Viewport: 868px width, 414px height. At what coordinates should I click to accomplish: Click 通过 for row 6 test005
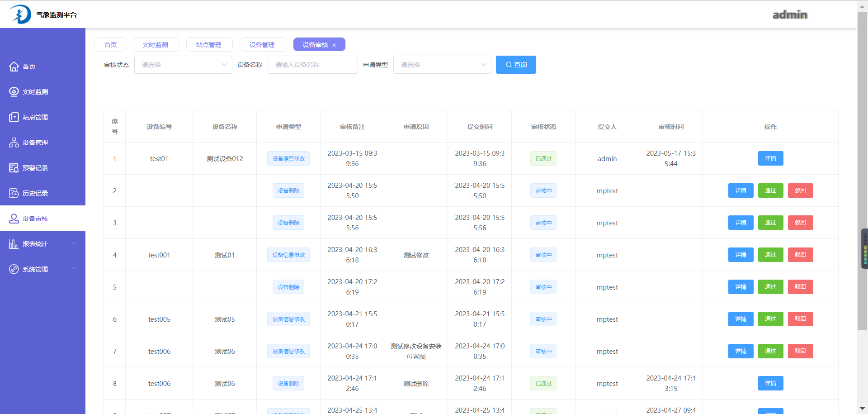point(770,319)
